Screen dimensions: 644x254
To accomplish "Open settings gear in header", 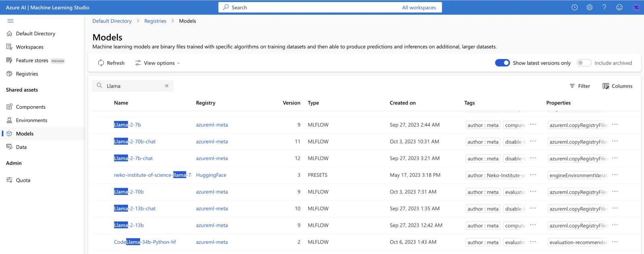I will coord(589,7).
